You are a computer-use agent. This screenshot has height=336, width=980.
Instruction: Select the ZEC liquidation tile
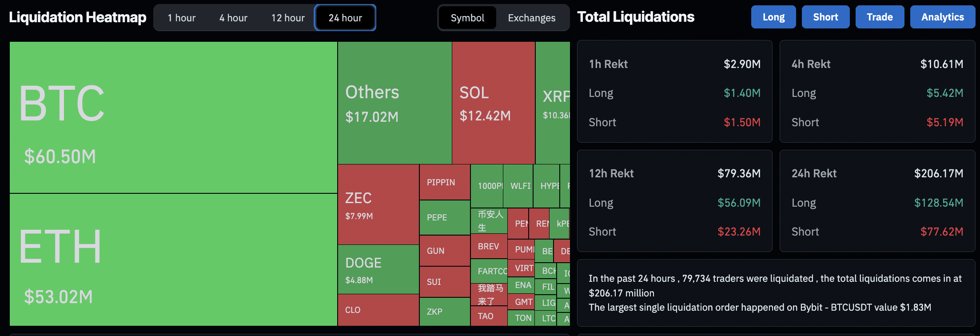(378, 204)
